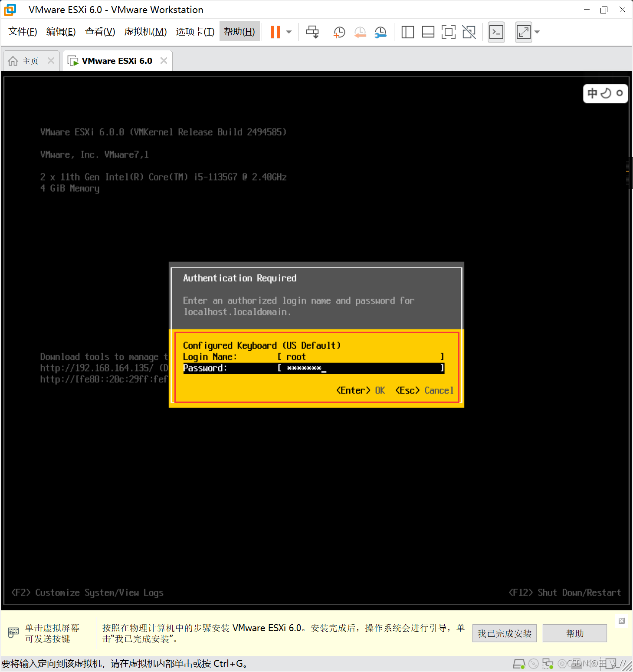Click the 中 input method indicator
This screenshot has height=672, width=633.
tap(593, 93)
